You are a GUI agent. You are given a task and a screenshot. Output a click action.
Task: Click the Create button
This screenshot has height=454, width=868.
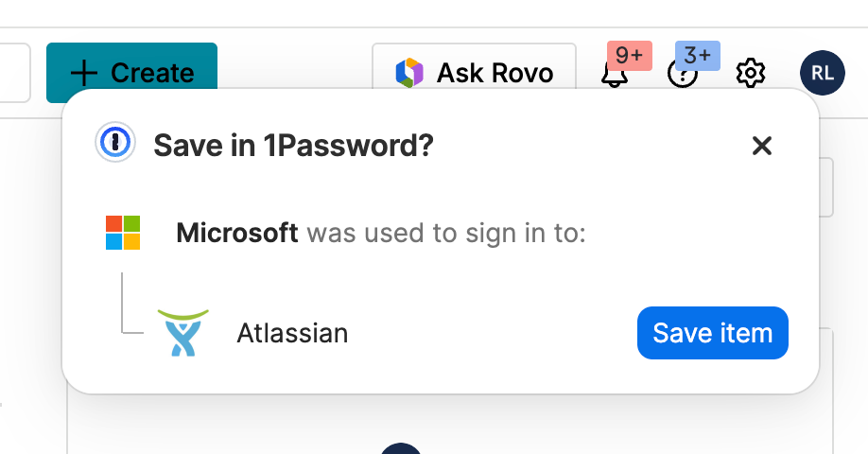point(131,72)
